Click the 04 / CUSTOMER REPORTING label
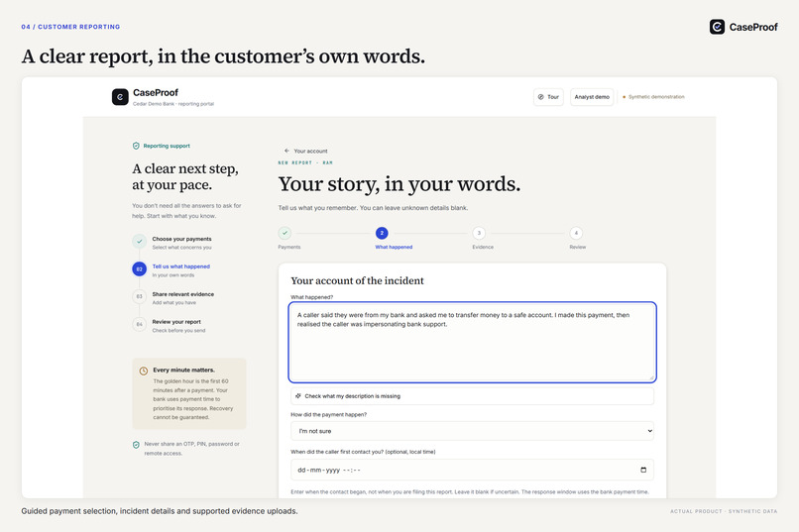 click(70, 27)
